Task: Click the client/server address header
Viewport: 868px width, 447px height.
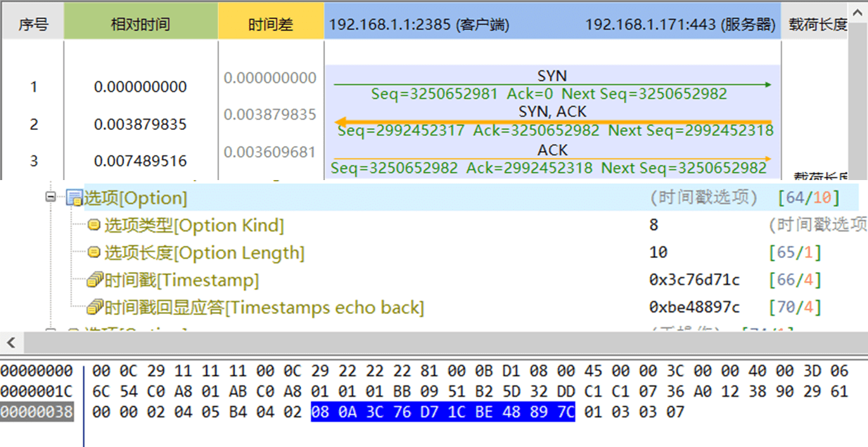Action: [552, 25]
